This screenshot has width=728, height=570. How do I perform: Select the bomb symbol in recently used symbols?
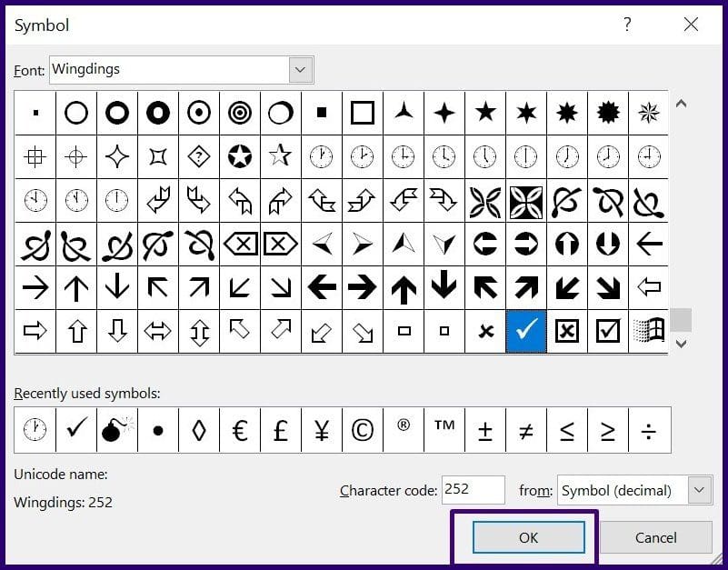116,429
